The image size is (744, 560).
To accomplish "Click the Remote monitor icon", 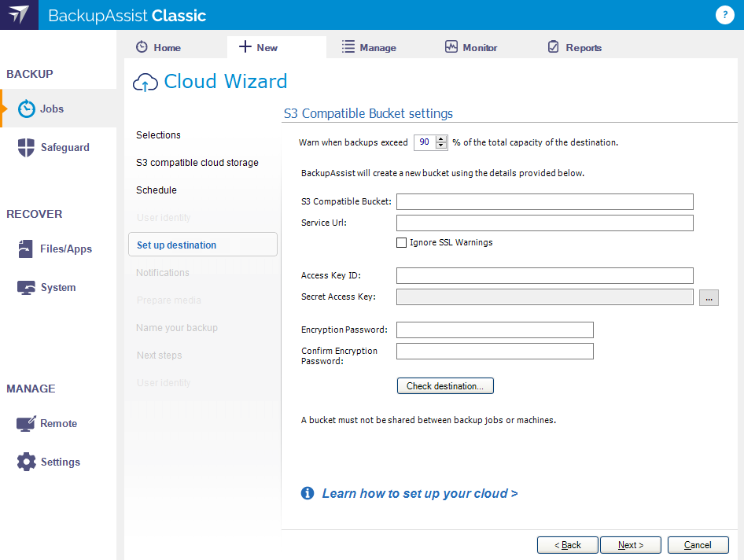I will point(26,423).
